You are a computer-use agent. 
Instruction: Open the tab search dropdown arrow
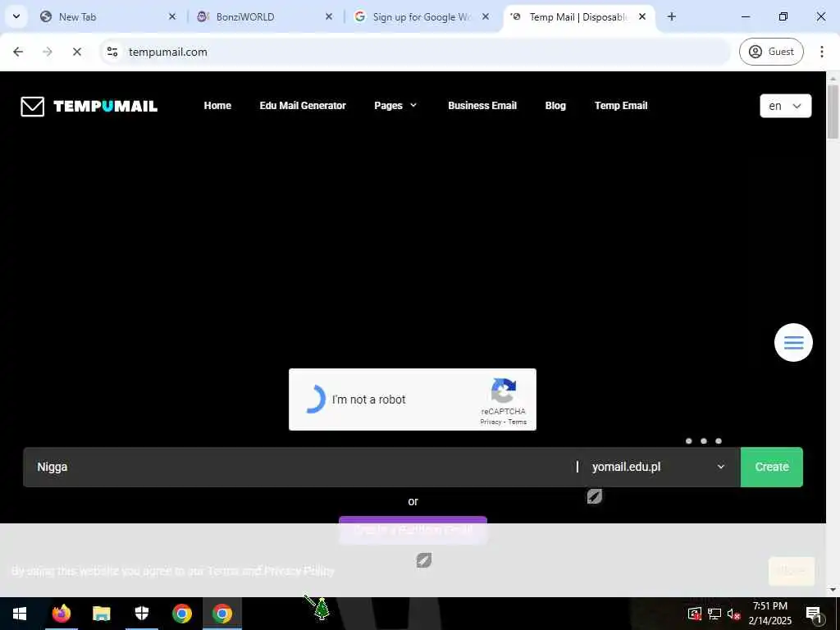coord(16,16)
